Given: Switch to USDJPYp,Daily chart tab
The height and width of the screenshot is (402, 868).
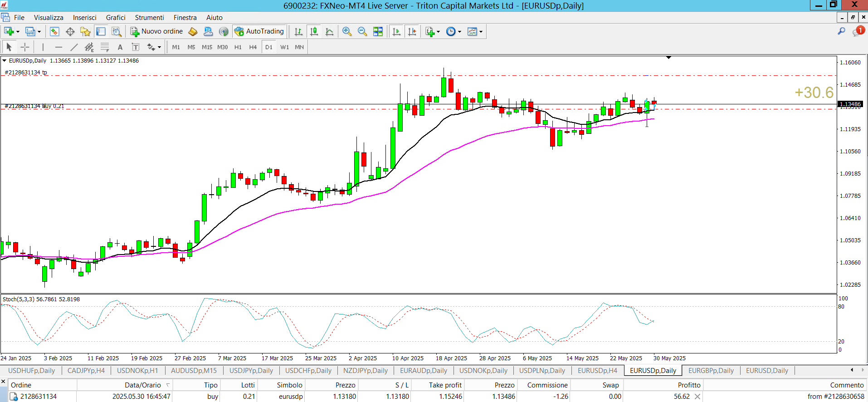Looking at the screenshot, I should click(x=251, y=371).
